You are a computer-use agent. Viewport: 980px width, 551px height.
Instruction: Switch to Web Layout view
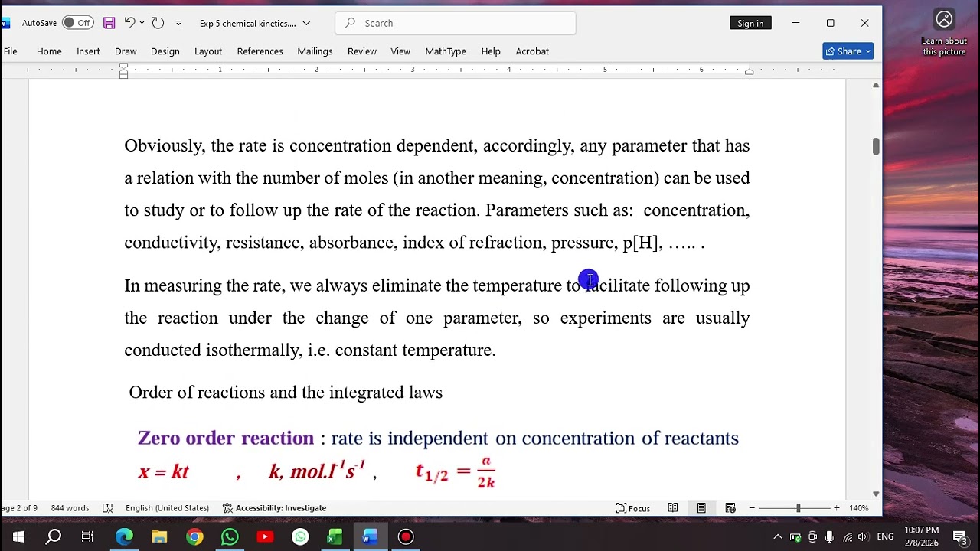point(730,508)
